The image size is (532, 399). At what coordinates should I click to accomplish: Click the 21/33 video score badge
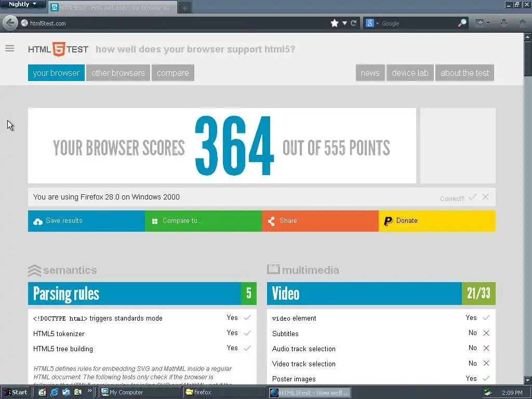click(478, 294)
